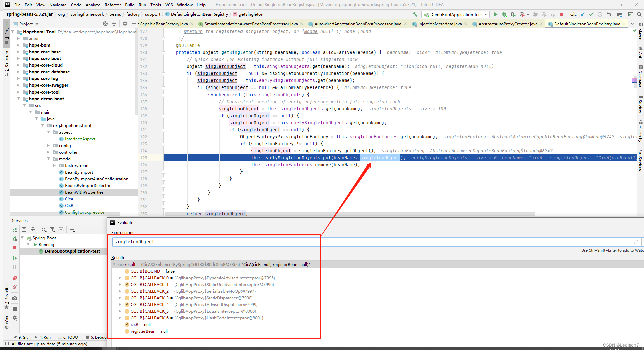Commit changes with Git green checkmark

coord(592,14)
